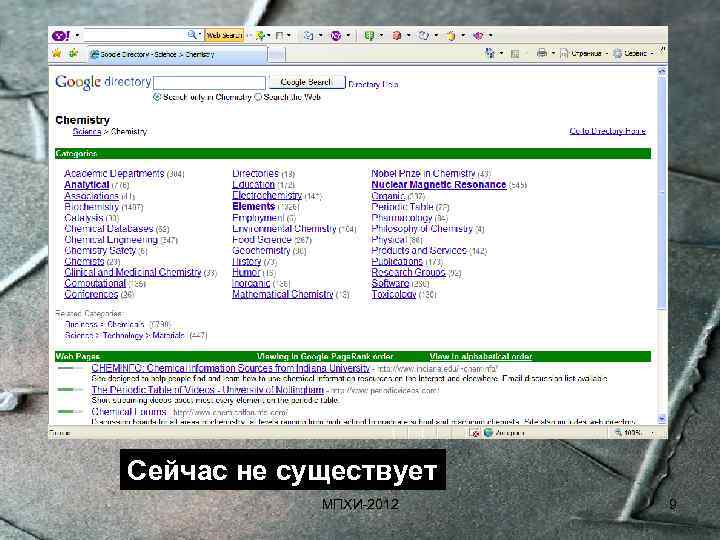The image size is (720, 540).
Task: Click the Print icon in command bar
Action: click(x=542, y=53)
